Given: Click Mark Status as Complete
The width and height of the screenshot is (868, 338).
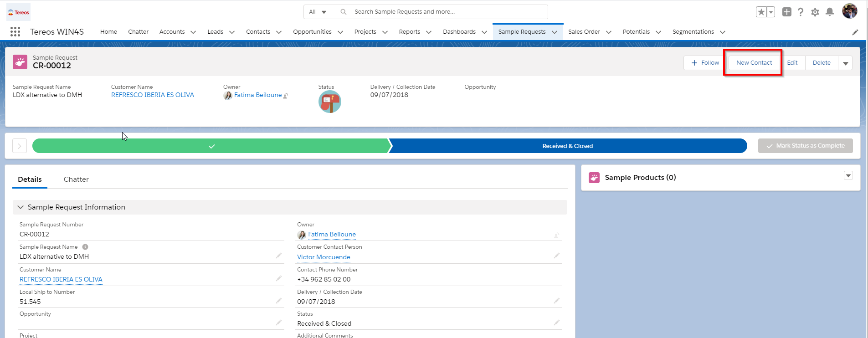Looking at the screenshot, I should (805, 146).
